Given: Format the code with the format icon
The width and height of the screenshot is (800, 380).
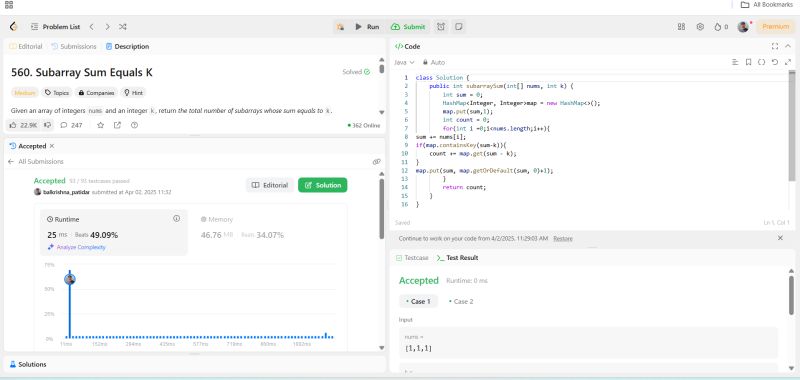Looking at the screenshot, I should [735, 62].
